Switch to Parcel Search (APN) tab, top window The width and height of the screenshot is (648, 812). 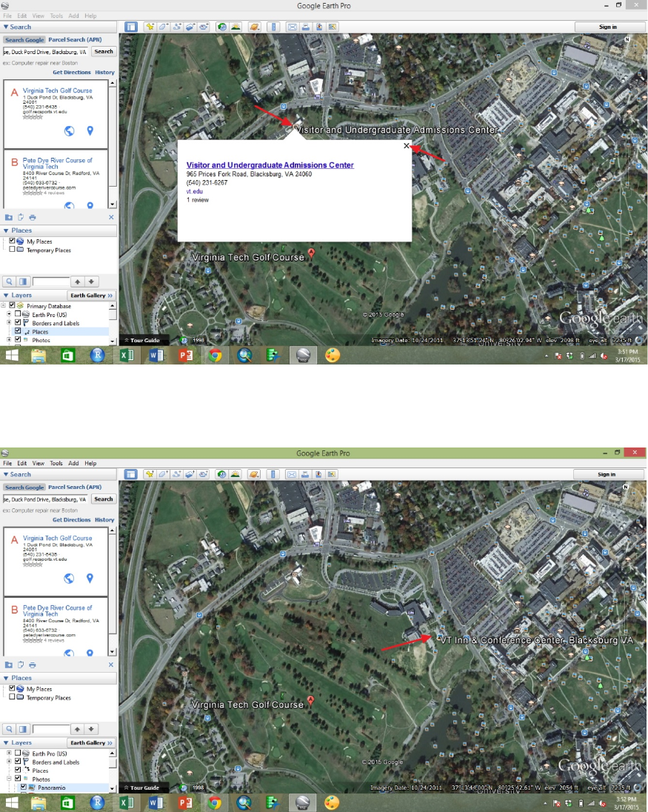tap(75, 39)
